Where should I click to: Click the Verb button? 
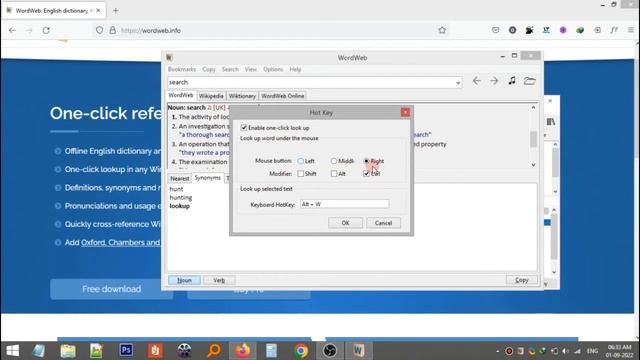(x=219, y=280)
